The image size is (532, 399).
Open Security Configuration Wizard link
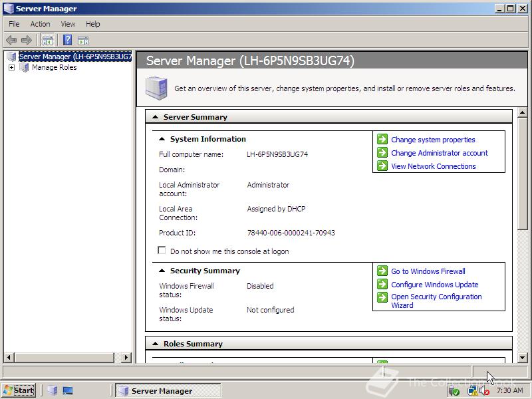436,301
